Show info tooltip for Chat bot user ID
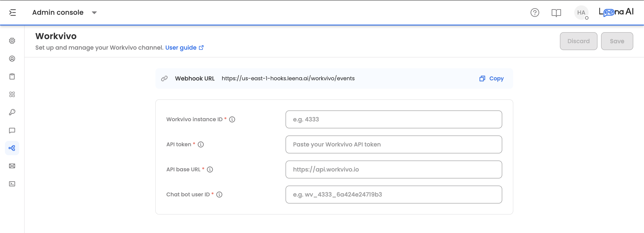 (219, 194)
